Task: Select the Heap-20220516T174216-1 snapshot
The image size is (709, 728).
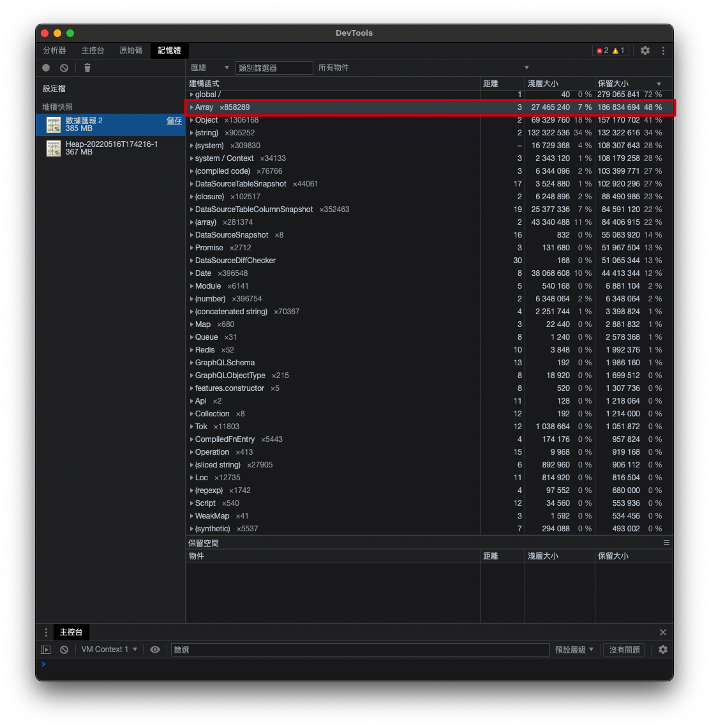Action: point(111,148)
